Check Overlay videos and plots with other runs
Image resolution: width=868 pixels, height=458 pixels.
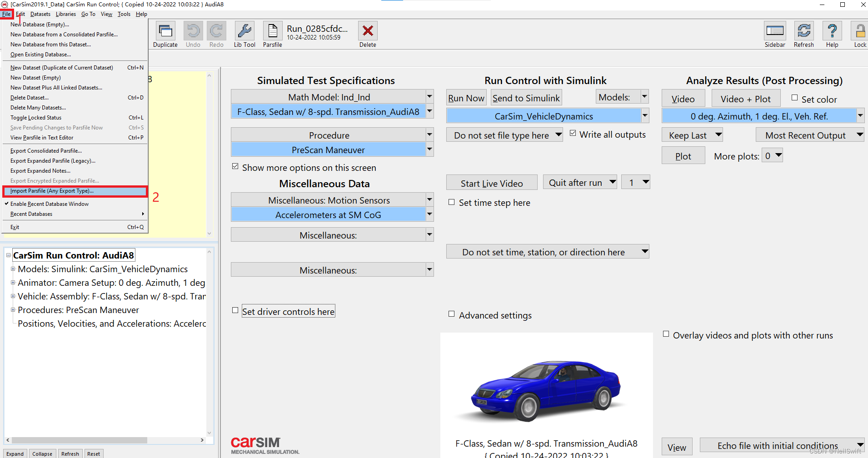(x=666, y=334)
